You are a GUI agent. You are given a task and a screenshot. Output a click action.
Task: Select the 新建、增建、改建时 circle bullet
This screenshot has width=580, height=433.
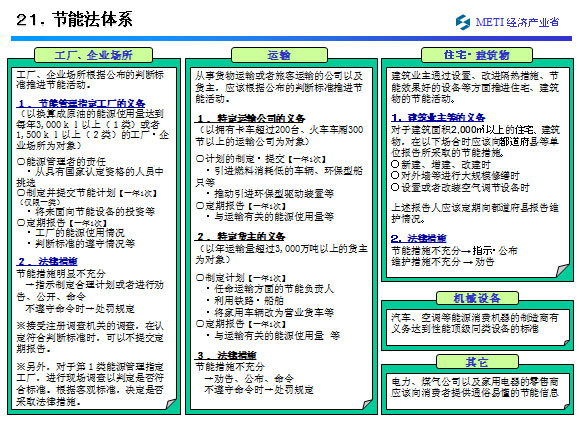tap(395, 164)
